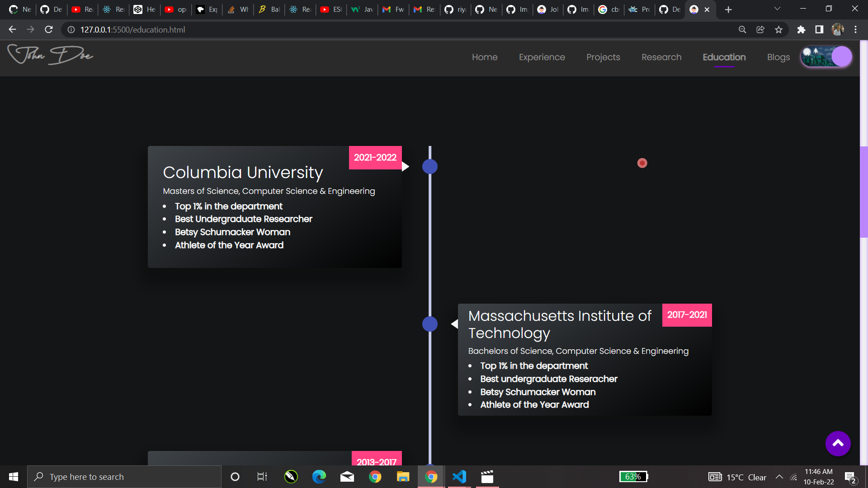Click the page vertical scrollbar thumb
The image size is (868, 488).
click(x=863, y=192)
